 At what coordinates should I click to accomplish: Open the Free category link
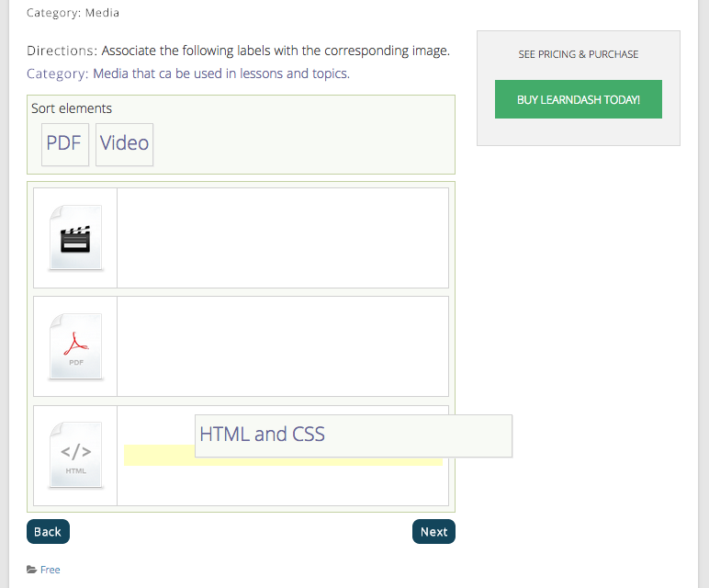pos(51,570)
